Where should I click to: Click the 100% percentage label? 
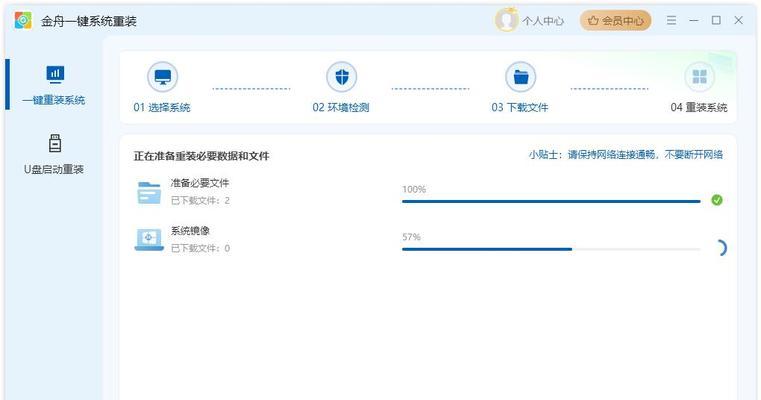pyautogui.click(x=414, y=189)
